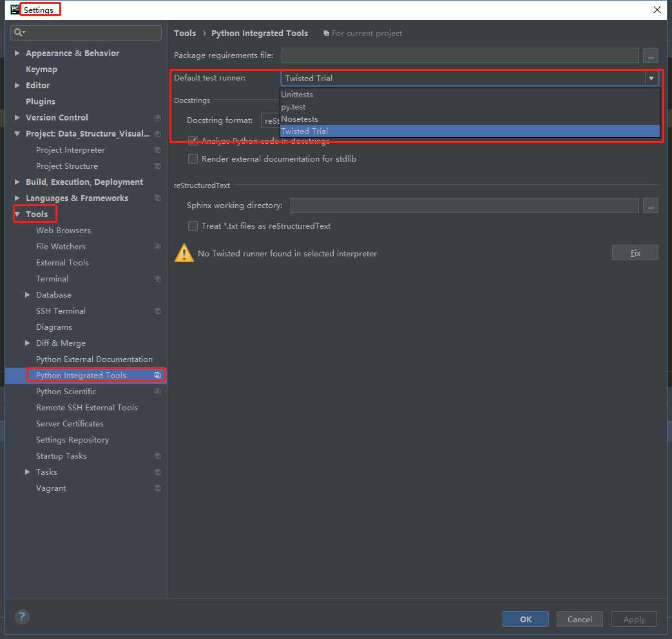Click the project icon beside Python Scientific
The height and width of the screenshot is (639, 672).
(157, 391)
